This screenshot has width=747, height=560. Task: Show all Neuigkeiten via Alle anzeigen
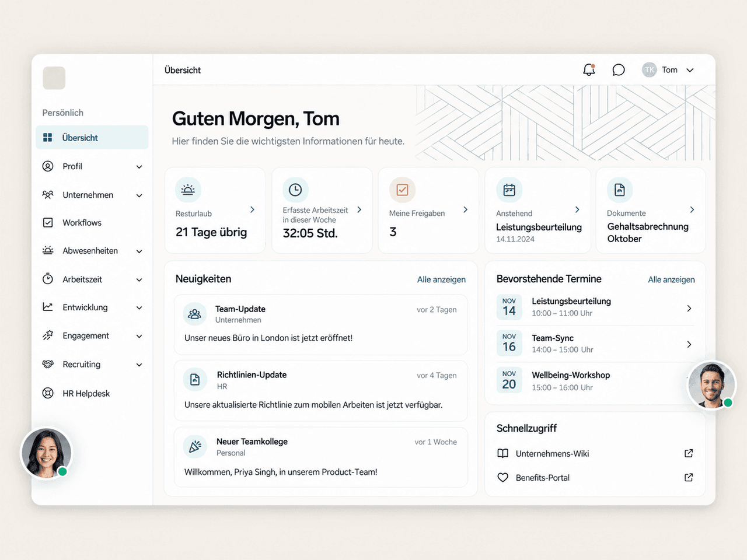pyautogui.click(x=441, y=279)
